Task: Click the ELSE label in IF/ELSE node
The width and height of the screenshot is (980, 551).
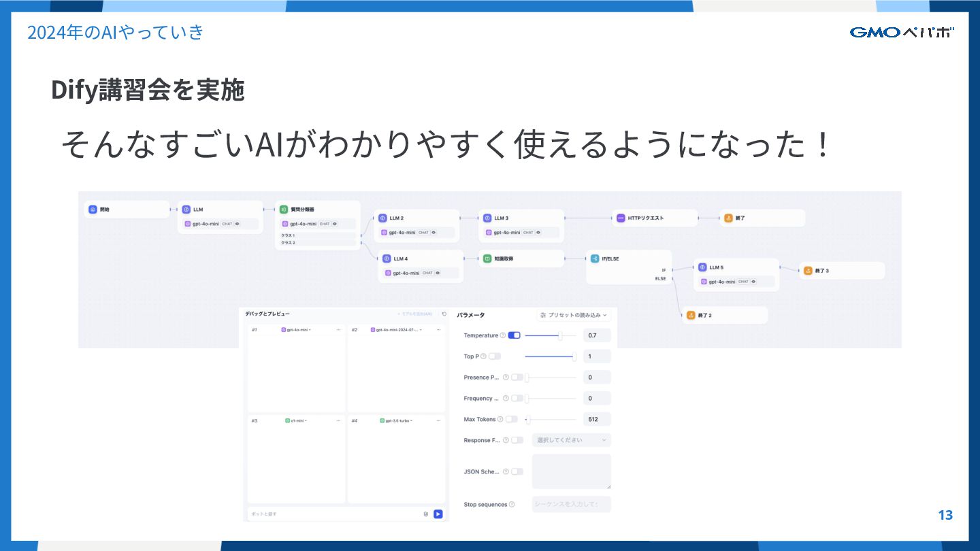Action: pyautogui.click(x=661, y=278)
